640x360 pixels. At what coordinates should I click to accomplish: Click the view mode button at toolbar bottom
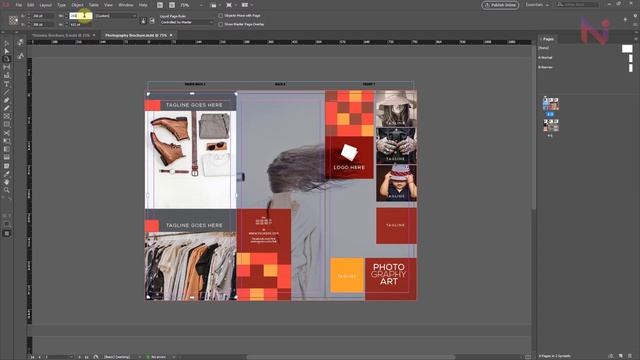7,233
